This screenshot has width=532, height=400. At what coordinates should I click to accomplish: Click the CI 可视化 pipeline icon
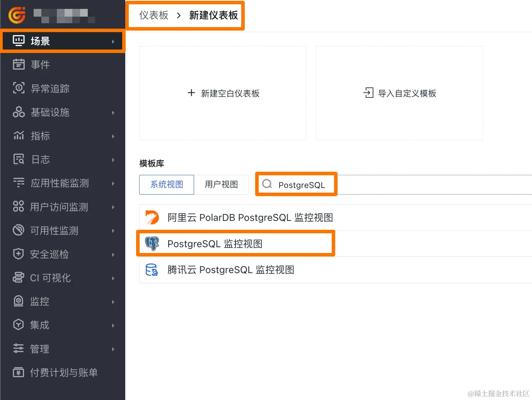click(x=19, y=277)
